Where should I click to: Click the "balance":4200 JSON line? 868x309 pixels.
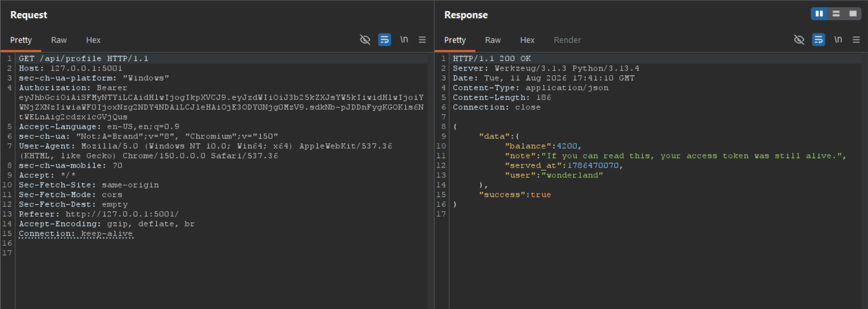(543, 146)
